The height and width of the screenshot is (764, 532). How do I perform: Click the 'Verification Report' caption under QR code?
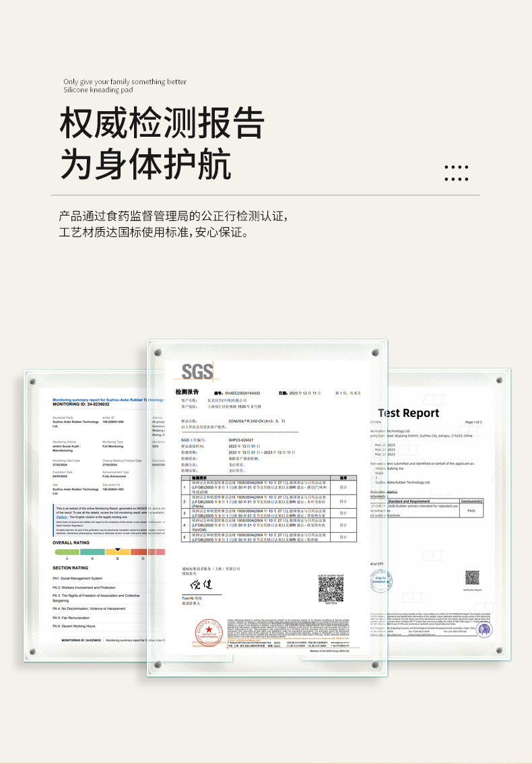point(472,590)
